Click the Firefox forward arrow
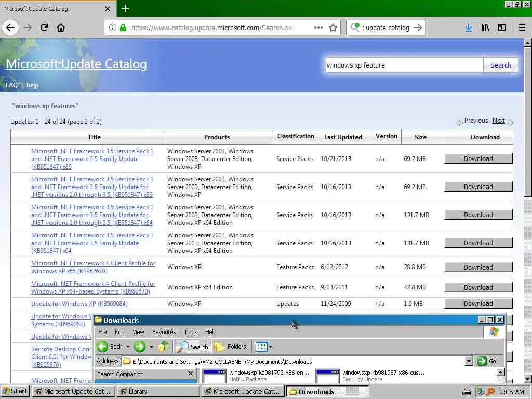Viewport: 532px width, 399px height. [x=28, y=28]
